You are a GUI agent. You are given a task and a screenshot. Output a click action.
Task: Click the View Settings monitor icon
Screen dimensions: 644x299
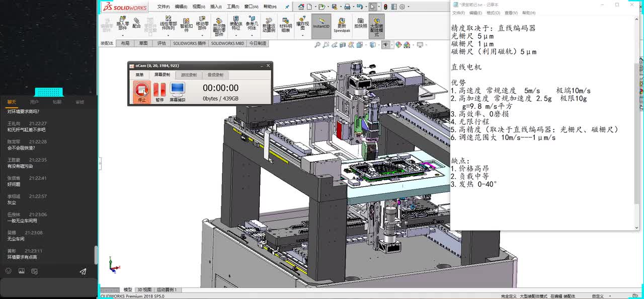coord(420,45)
